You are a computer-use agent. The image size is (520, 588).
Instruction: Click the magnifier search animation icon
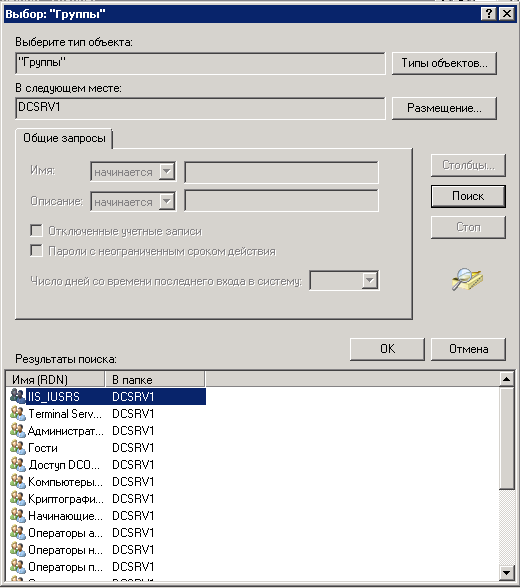(x=467, y=279)
